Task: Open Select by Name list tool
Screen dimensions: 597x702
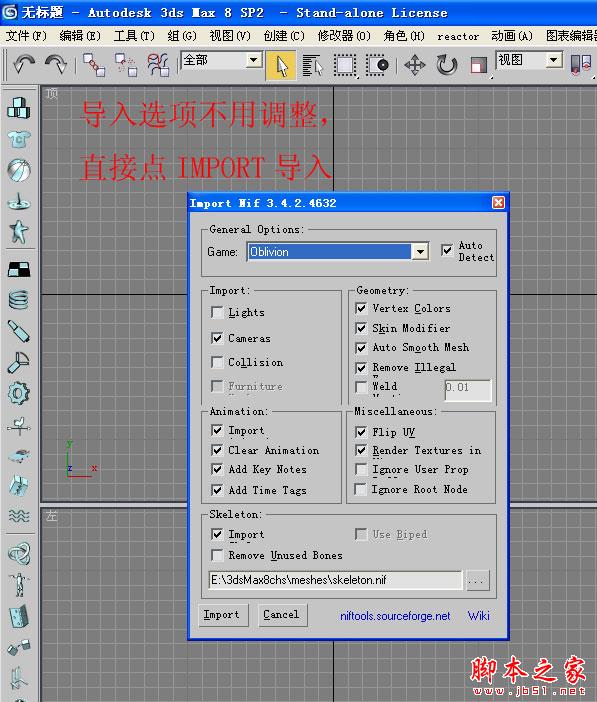Action: 313,65
